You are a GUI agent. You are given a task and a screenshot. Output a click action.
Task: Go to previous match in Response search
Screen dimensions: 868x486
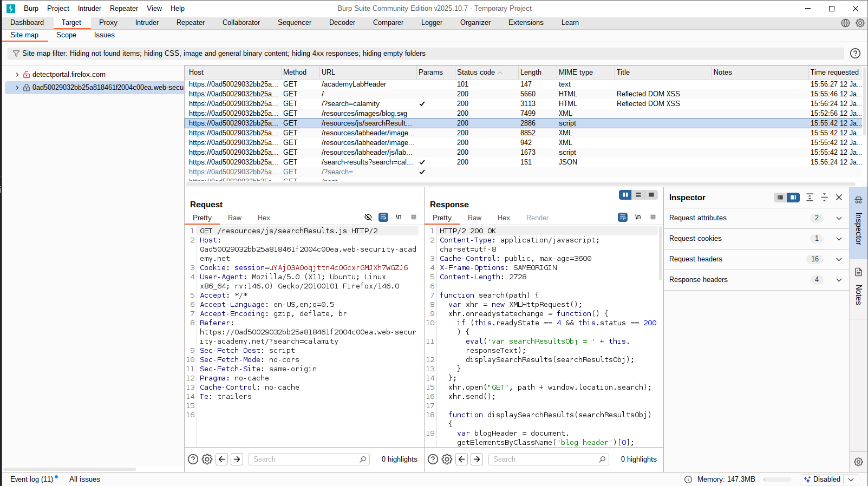coord(462,459)
